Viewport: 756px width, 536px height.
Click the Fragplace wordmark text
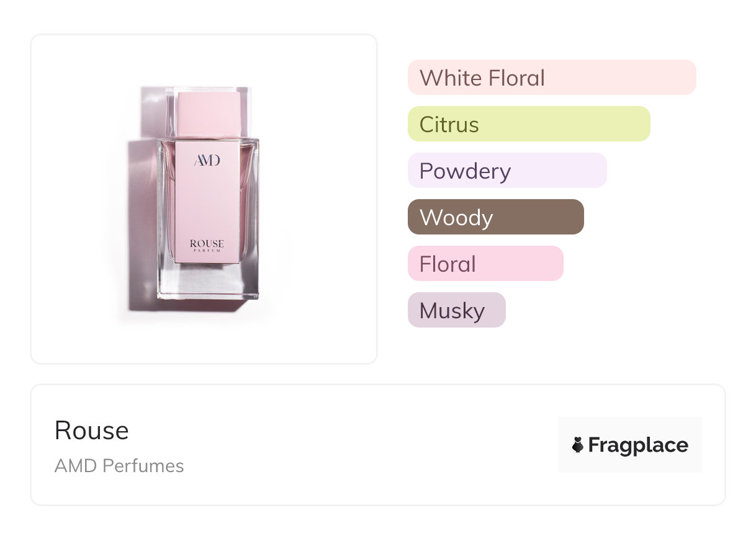tap(638, 445)
